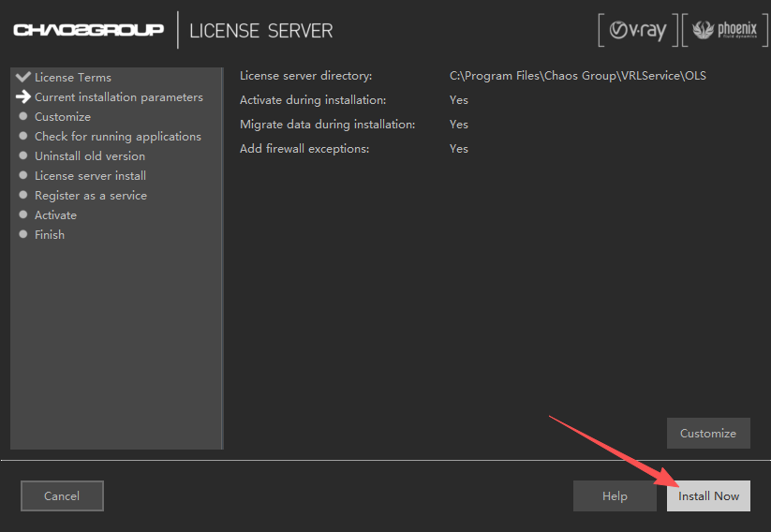The height and width of the screenshot is (532, 771).
Task: Click the LICENSE SERVER title text
Action: click(x=260, y=31)
